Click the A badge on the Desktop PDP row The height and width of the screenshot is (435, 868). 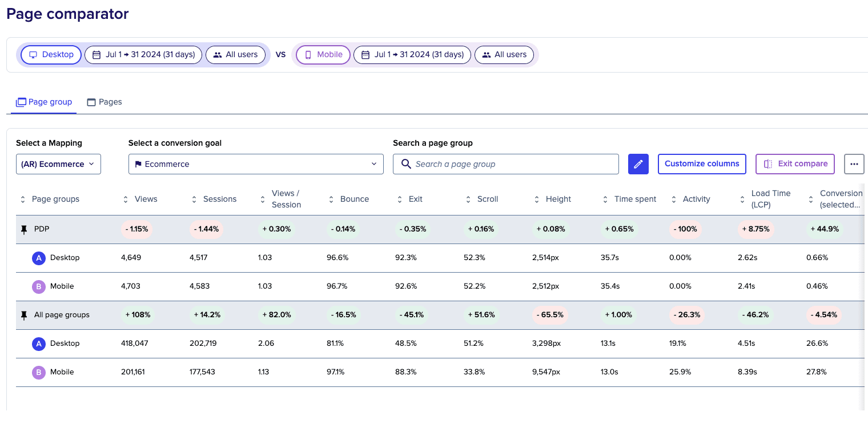click(x=38, y=258)
